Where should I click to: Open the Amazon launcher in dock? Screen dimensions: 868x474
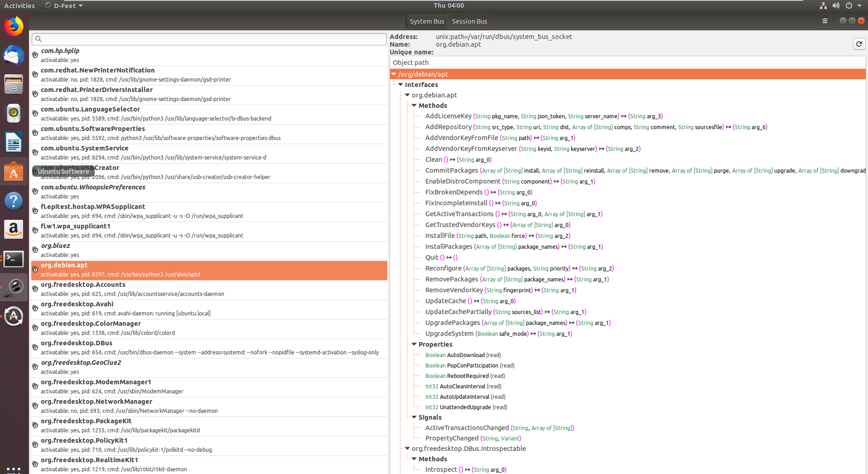(x=14, y=230)
